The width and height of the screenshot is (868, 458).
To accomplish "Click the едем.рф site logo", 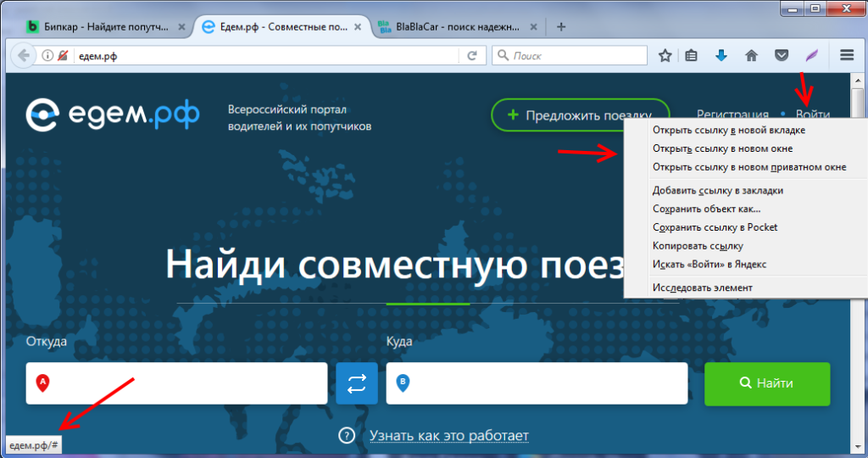I will pos(113,115).
